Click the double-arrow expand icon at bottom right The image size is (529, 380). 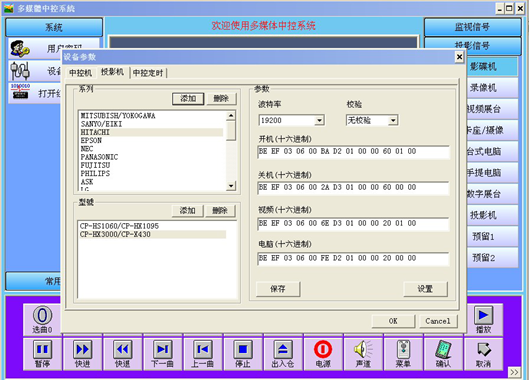pyautogui.click(x=514, y=372)
